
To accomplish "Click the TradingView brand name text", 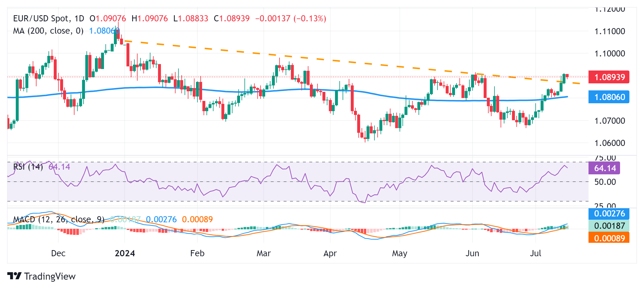I will click(x=50, y=276).
